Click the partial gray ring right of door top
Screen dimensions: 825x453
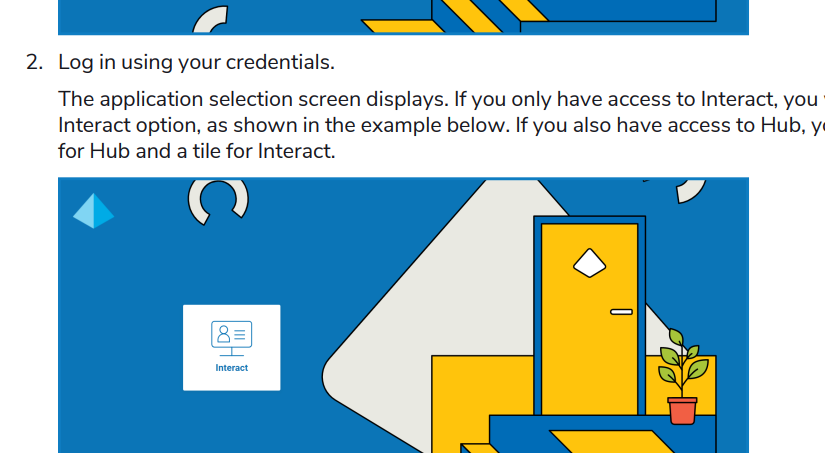(x=691, y=189)
